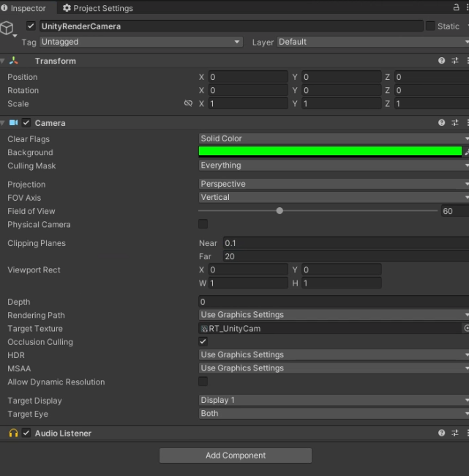
Task: Click the Scale Y input field
Action: click(342, 103)
